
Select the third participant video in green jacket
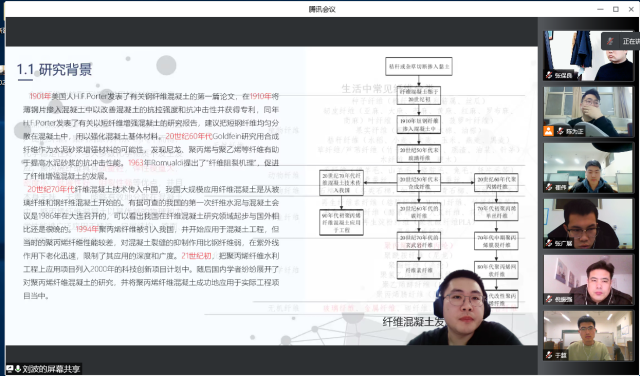coord(589,167)
